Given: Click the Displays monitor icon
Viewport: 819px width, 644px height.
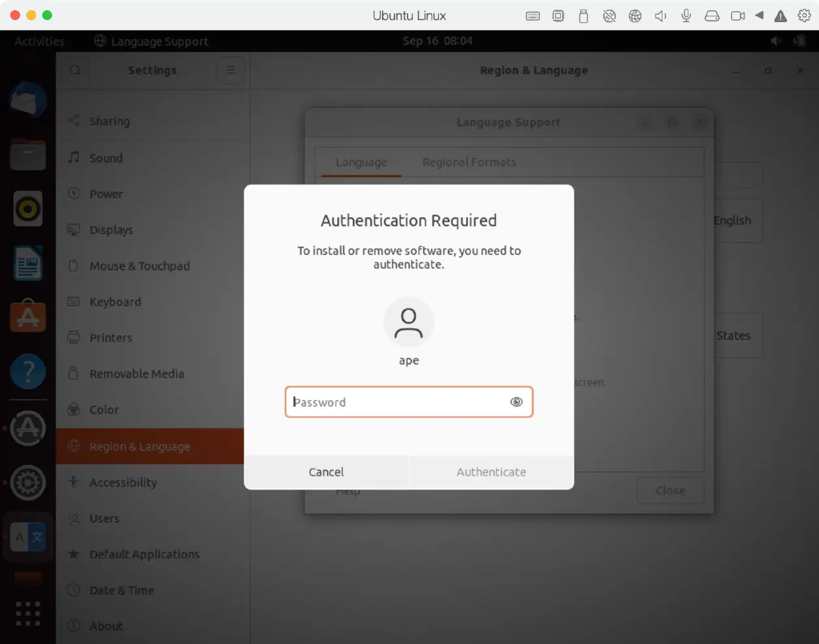Looking at the screenshot, I should (x=74, y=229).
